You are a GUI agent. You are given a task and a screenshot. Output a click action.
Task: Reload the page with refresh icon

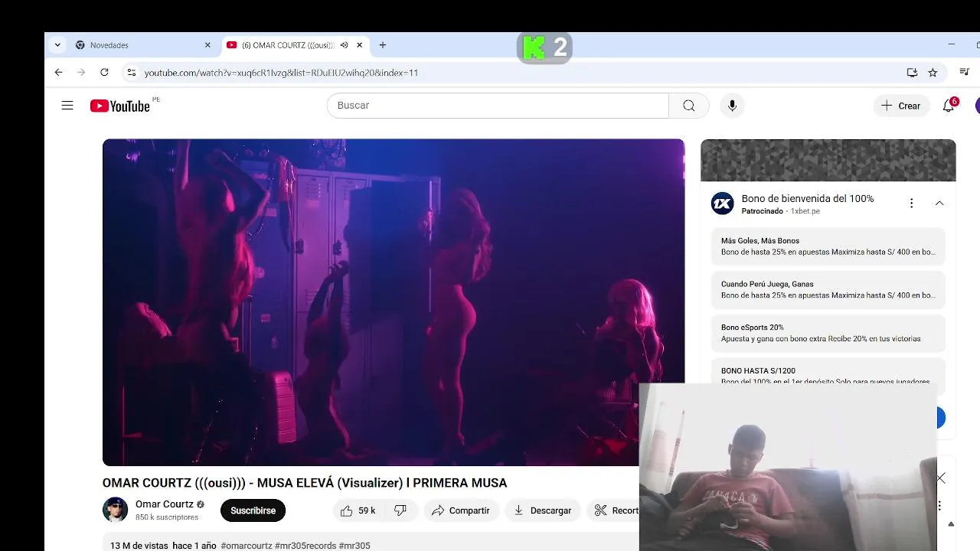(104, 73)
